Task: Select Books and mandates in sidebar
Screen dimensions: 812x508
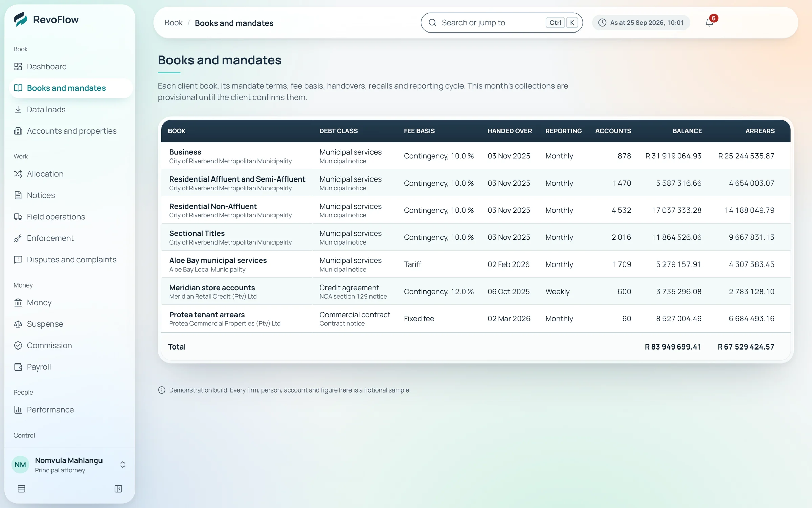Action: tap(71, 88)
